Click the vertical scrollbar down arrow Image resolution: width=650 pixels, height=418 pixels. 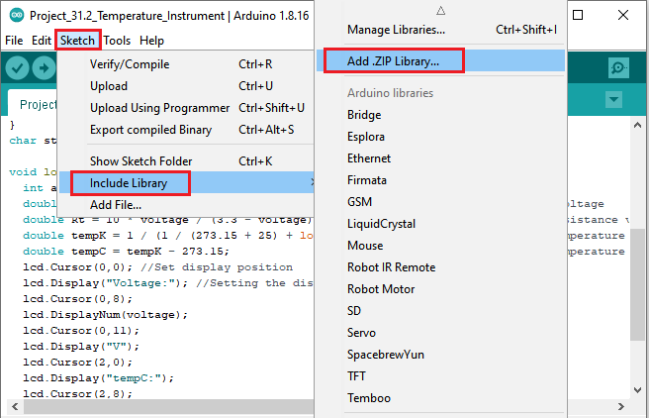coord(638,389)
